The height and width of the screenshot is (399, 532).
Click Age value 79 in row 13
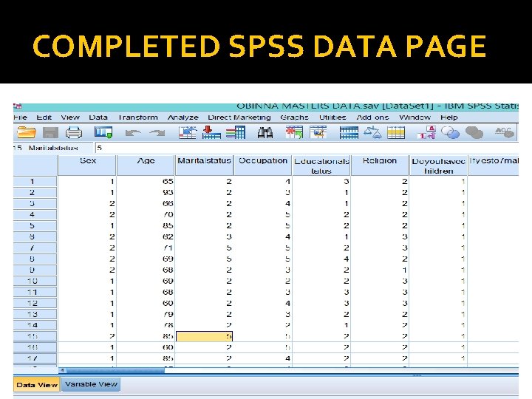(x=146, y=314)
